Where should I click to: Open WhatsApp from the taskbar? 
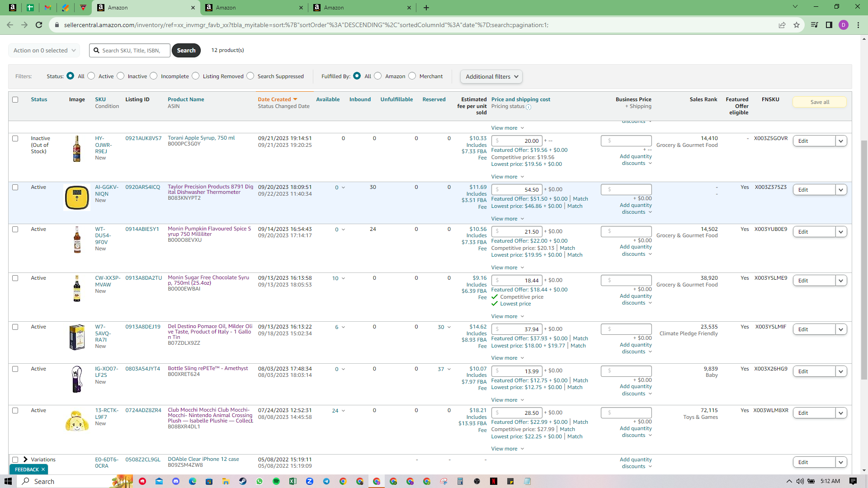click(259, 481)
